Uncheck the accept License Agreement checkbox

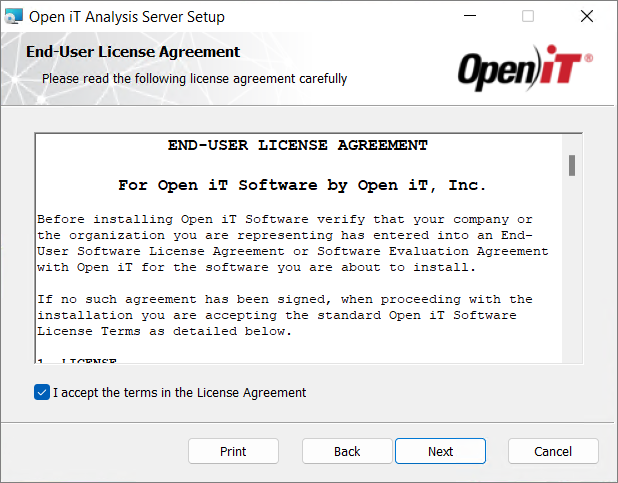tap(42, 392)
